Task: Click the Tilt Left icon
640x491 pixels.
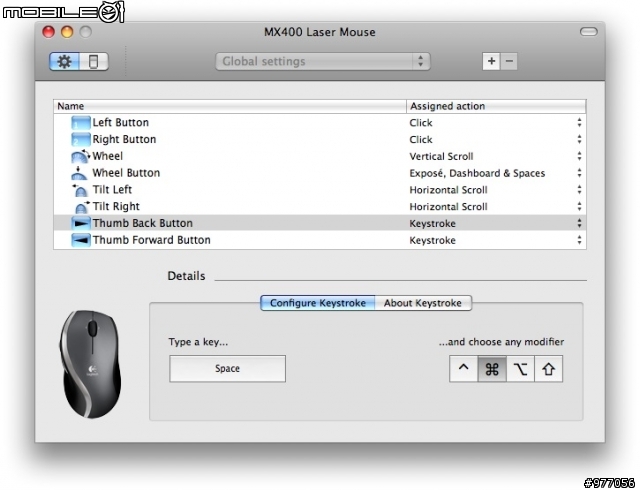Action: point(80,190)
